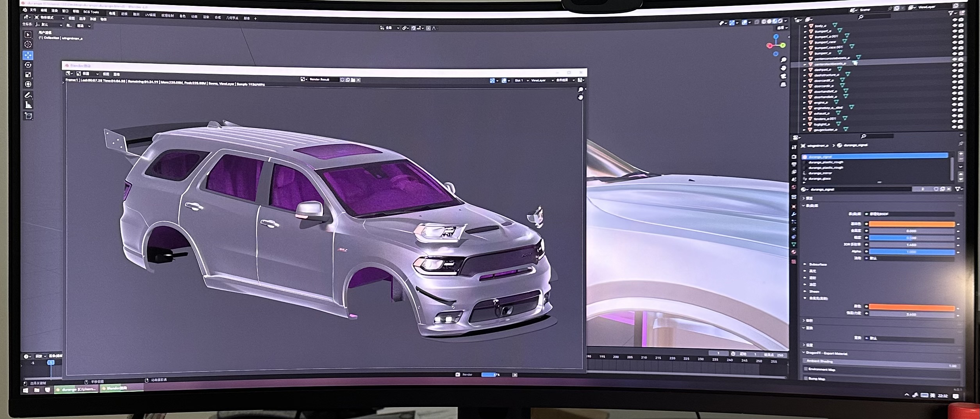The image size is (980, 419).
Task: Toggle camera view in main 3D viewport
Action: pos(783,76)
